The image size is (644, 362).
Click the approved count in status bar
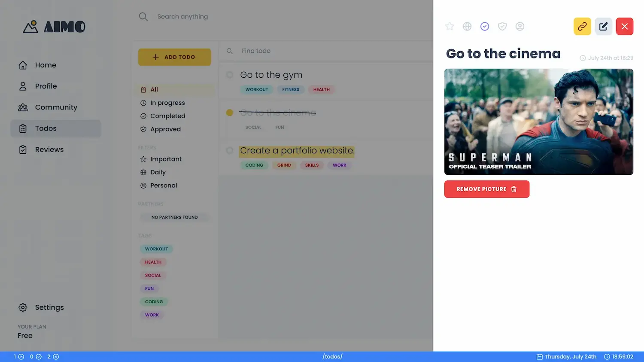[x=36, y=357]
